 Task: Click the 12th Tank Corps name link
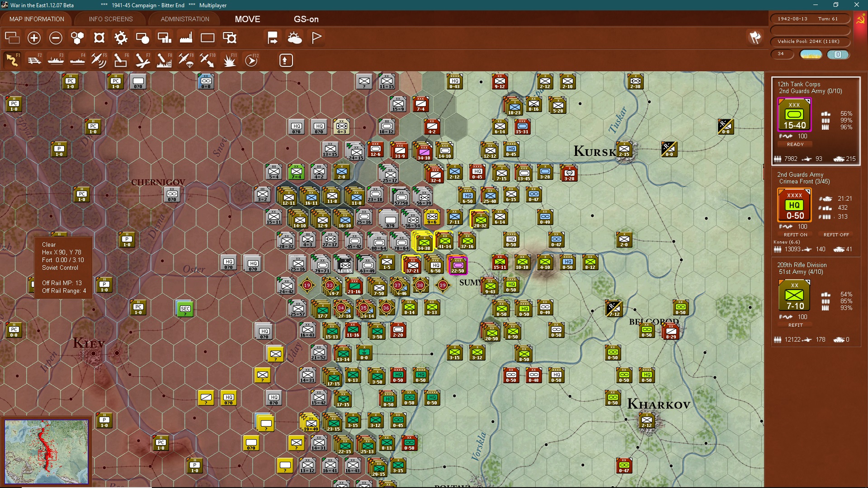pos(798,84)
